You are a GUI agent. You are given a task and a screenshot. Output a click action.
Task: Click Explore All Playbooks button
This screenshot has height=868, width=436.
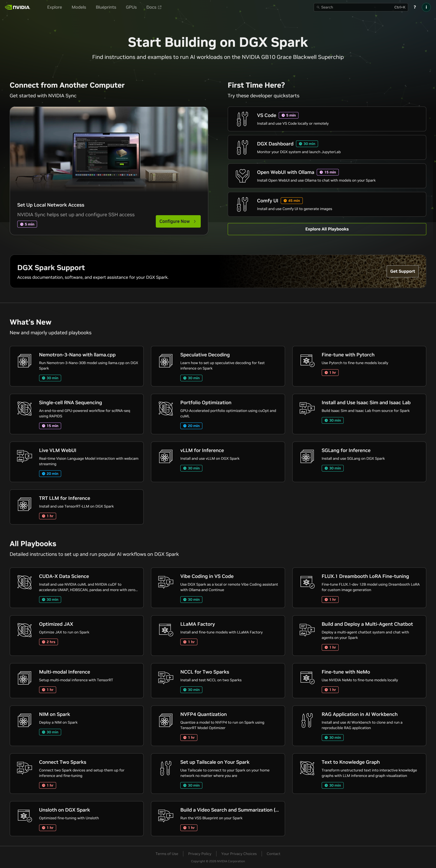[326, 229]
